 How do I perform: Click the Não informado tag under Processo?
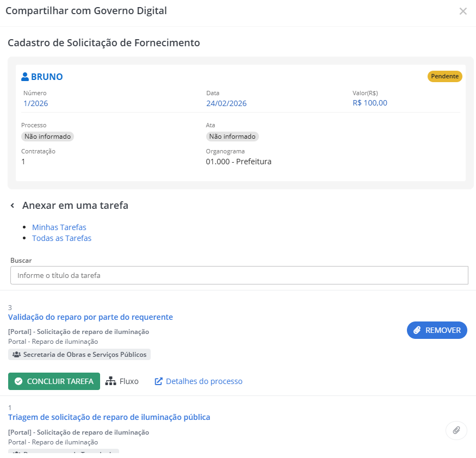(47, 137)
